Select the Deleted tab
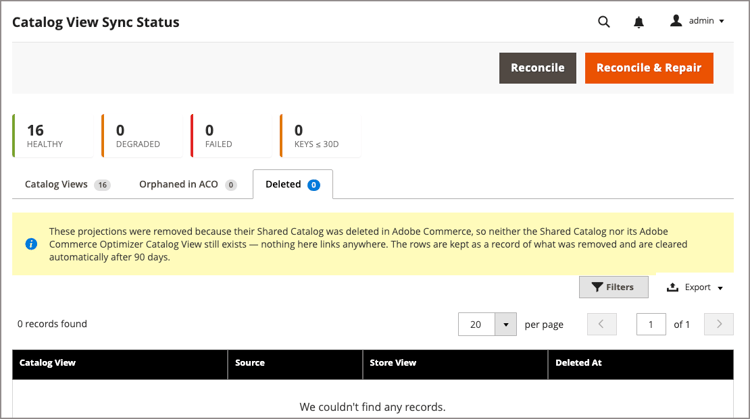This screenshot has width=750, height=419. pos(293,185)
